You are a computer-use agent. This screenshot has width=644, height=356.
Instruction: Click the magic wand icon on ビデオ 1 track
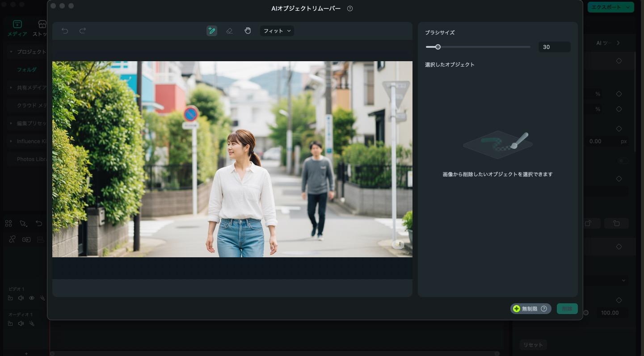pos(42,298)
